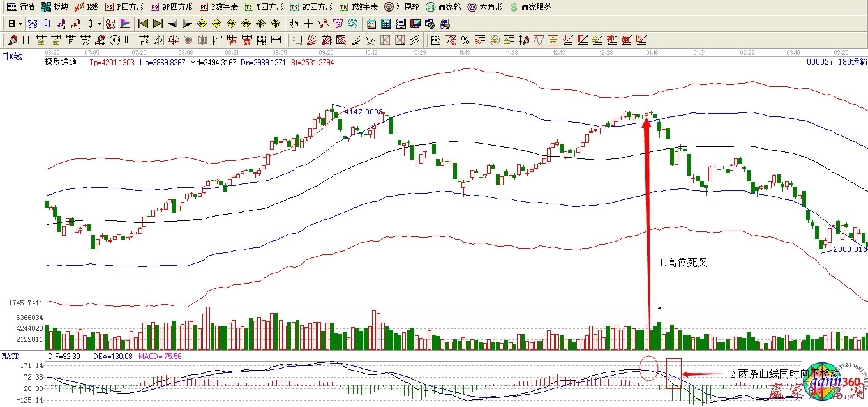Expand the 日 period dropdown arrow
The height and width of the screenshot is (407, 868).
coord(21,24)
